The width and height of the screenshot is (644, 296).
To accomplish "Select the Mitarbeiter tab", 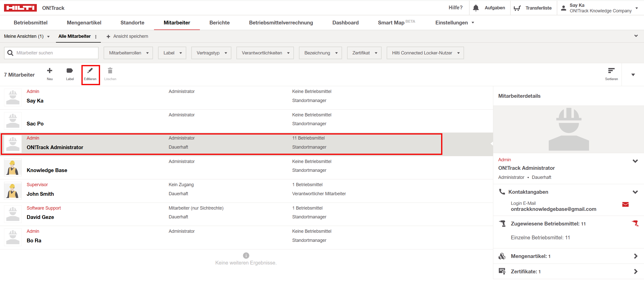I will click(177, 23).
